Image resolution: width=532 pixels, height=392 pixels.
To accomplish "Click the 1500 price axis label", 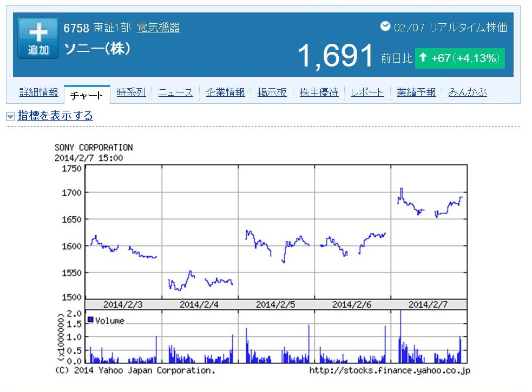I will pyautogui.click(x=71, y=297).
